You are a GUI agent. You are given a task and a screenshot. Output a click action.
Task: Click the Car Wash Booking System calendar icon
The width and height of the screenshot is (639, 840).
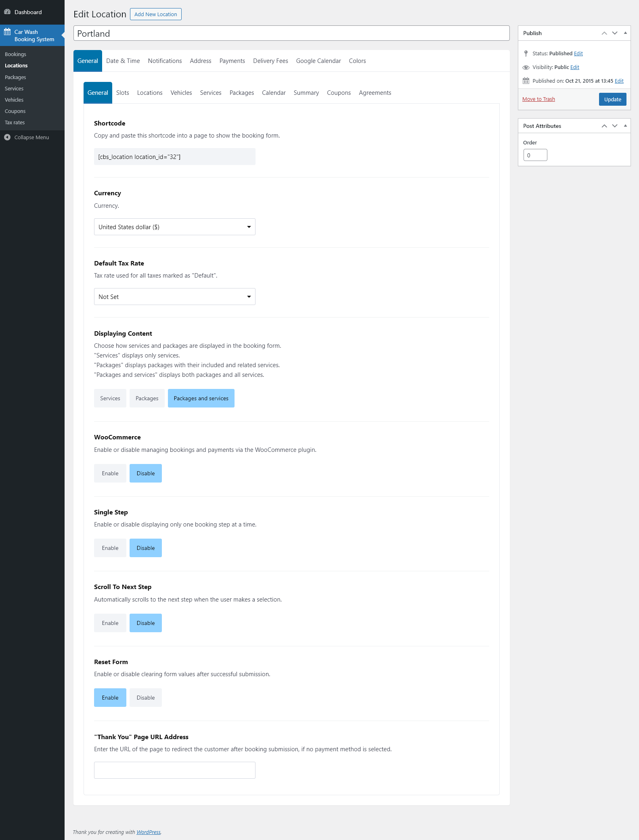pos(7,32)
